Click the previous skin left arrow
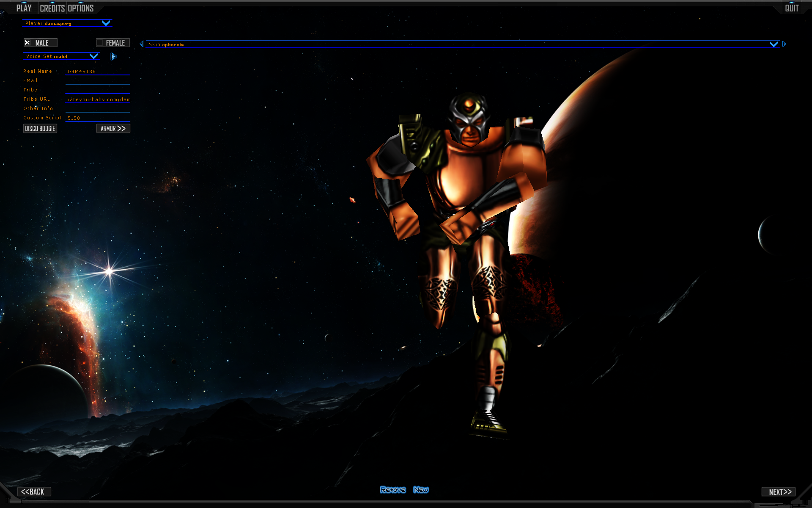This screenshot has width=812, height=508. point(142,44)
